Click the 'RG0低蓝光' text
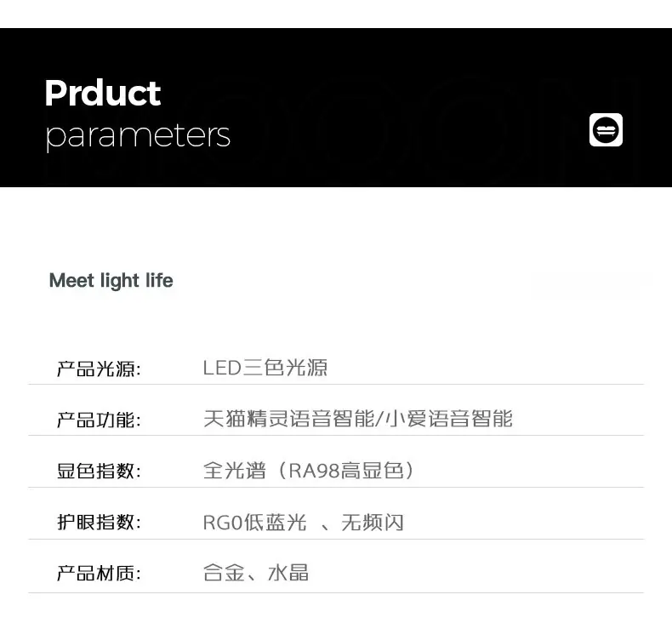Viewport: 672px width, 623px height. [x=255, y=523]
